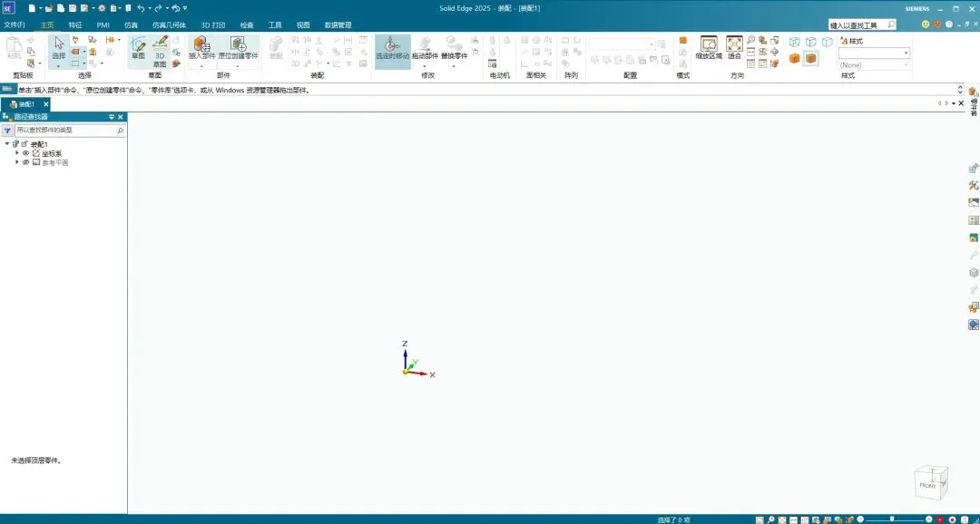Click the gear options icon in quick access toolbar
This screenshot has height=524, width=980.
(x=102, y=8)
